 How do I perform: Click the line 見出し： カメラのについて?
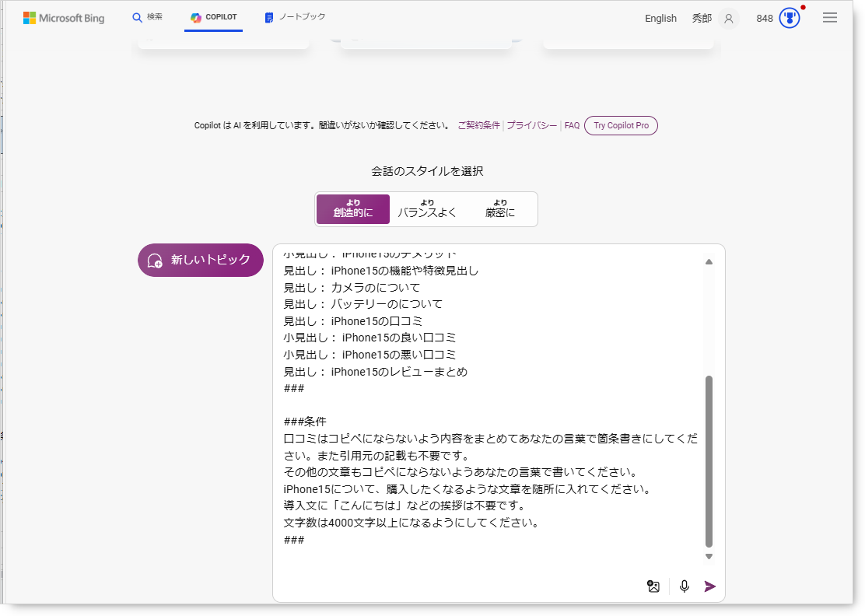pyautogui.click(x=352, y=288)
